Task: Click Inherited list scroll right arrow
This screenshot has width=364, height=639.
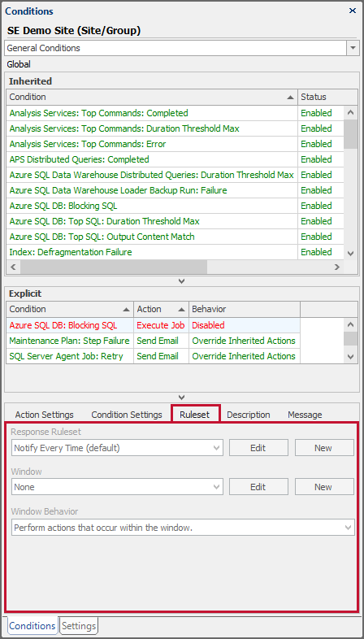Action: [337, 267]
